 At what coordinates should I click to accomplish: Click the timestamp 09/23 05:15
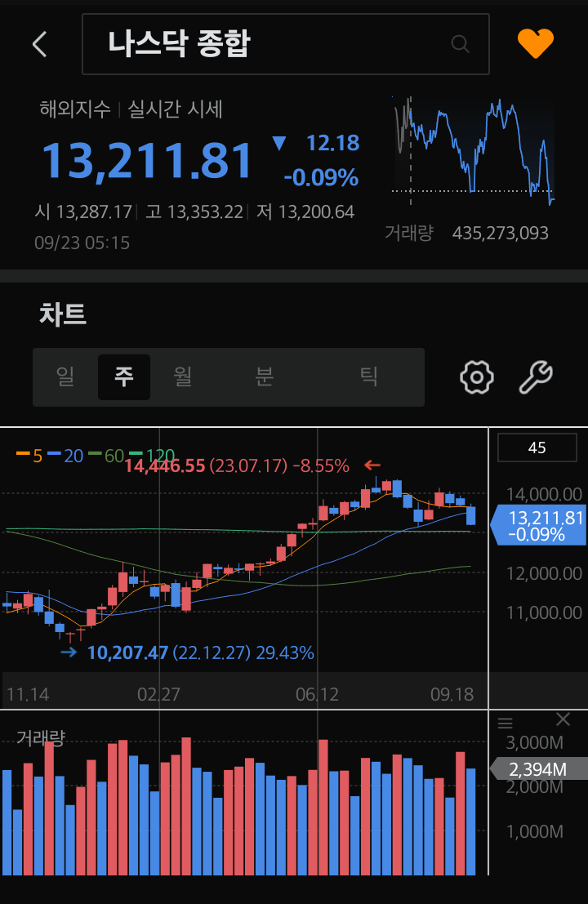point(82,243)
